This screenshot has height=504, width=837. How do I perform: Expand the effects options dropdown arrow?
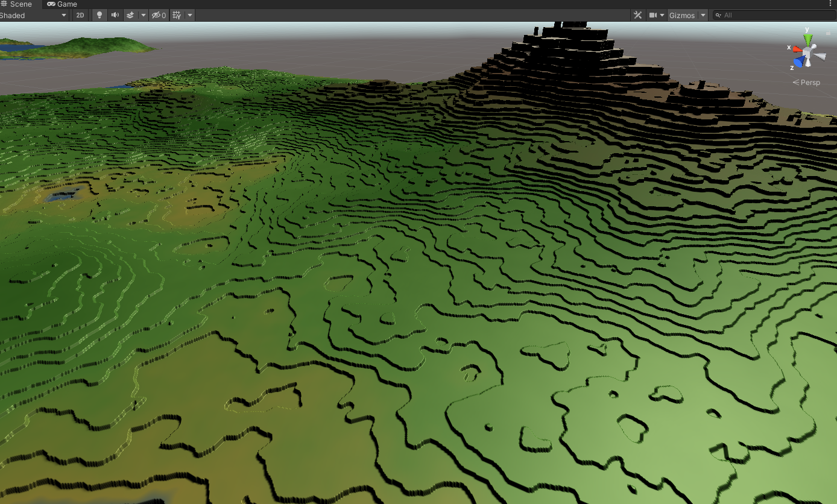coord(143,15)
